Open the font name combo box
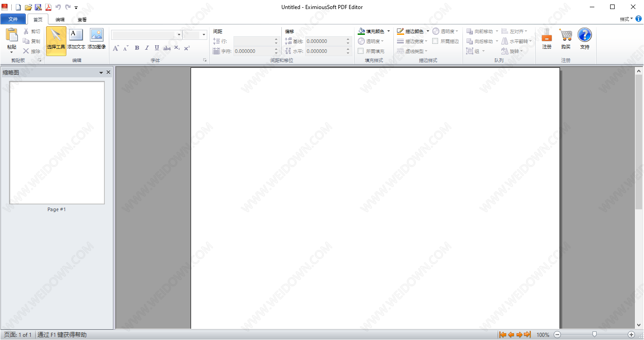The image size is (644, 340). coord(146,34)
